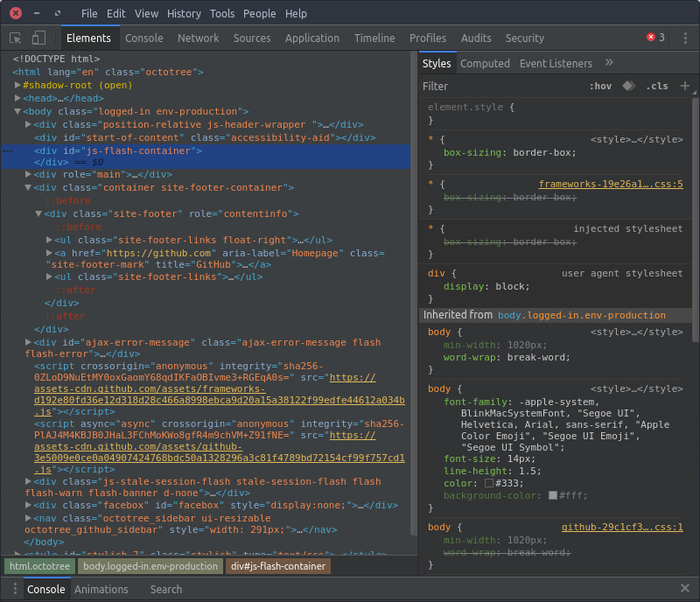Select the Elements tab
Viewport: 700px width, 602px height.
[x=88, y=38]
